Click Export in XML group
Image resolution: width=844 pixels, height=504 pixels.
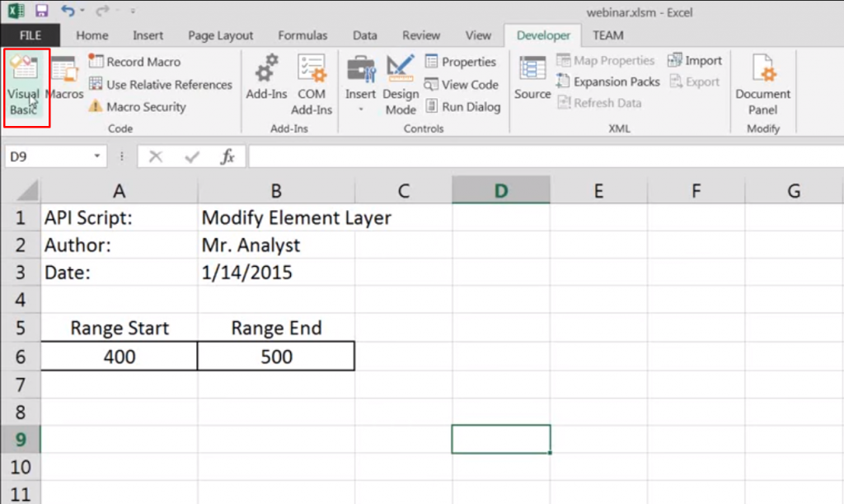click(x=694, y=82)
